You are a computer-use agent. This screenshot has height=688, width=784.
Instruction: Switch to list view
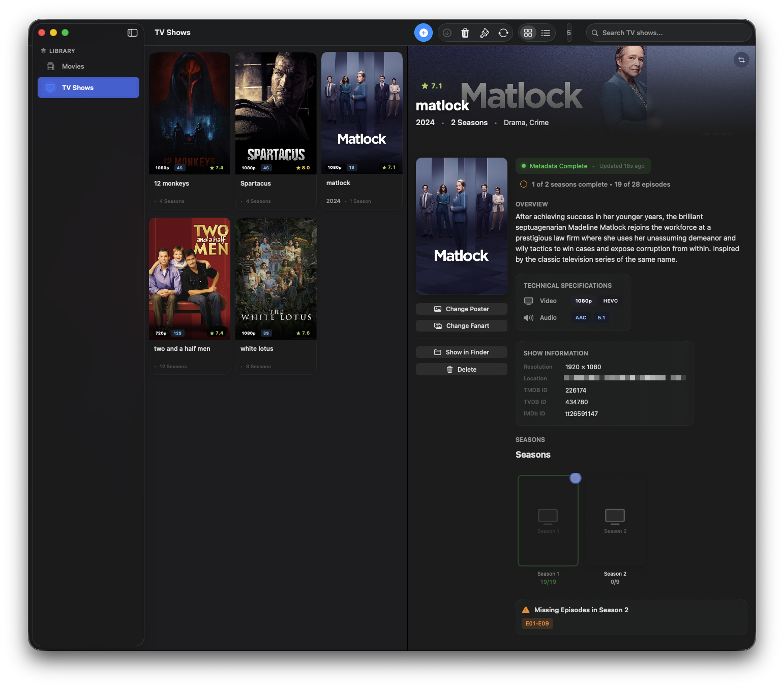tap(546, 33)
